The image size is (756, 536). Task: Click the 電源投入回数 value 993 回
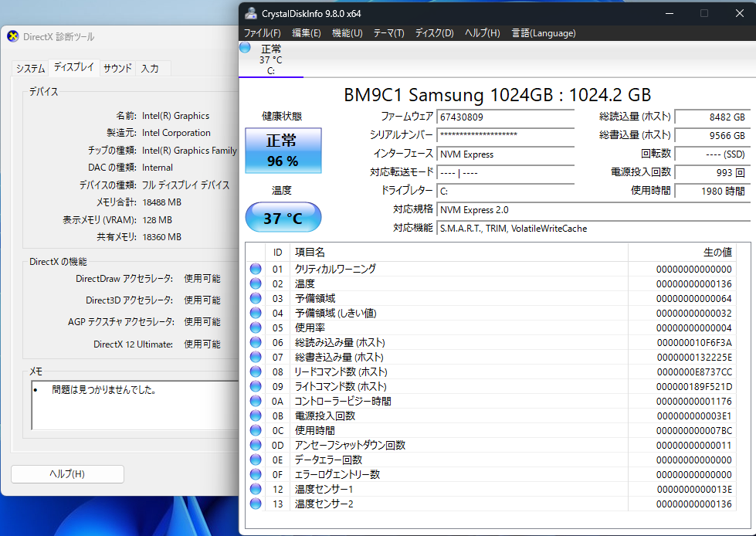click(x=712, y=172)
